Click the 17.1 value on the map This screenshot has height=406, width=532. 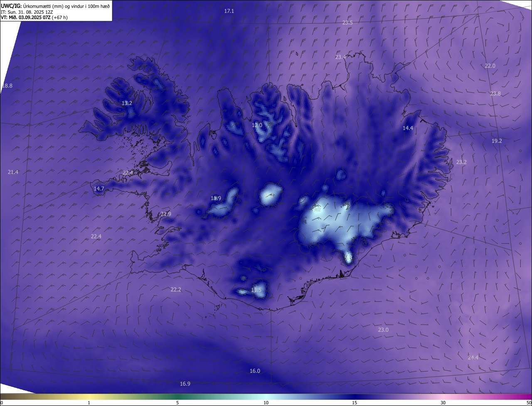(229, 11)
